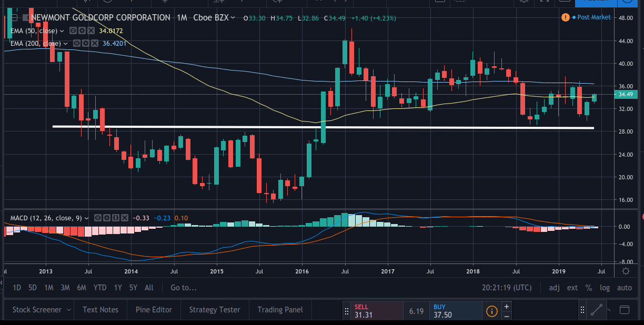Screen dimensions: 644x325
Task: Grab the drawing toolbar drag handle
Action: point(582,310)
